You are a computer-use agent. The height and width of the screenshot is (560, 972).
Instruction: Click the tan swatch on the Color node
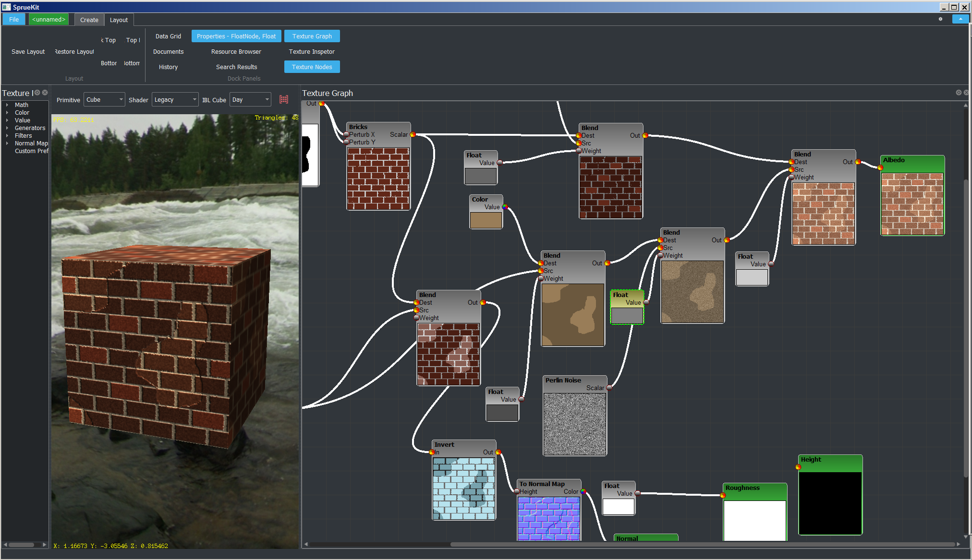[486, 220]
